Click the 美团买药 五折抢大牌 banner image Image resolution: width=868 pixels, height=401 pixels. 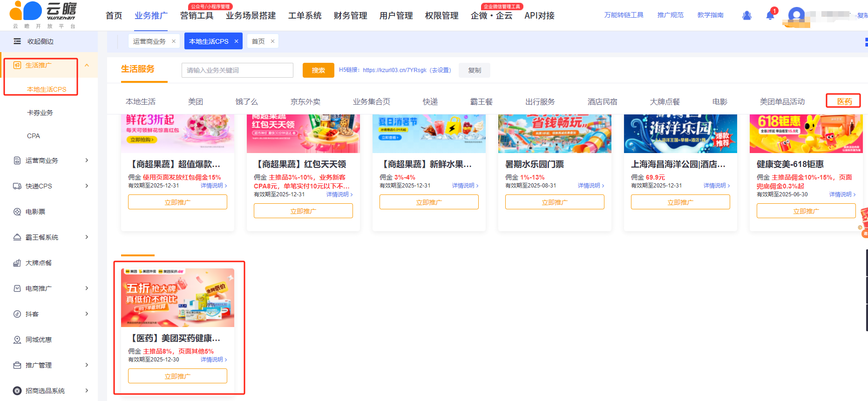pyautogui.click(x=177, y=298)
